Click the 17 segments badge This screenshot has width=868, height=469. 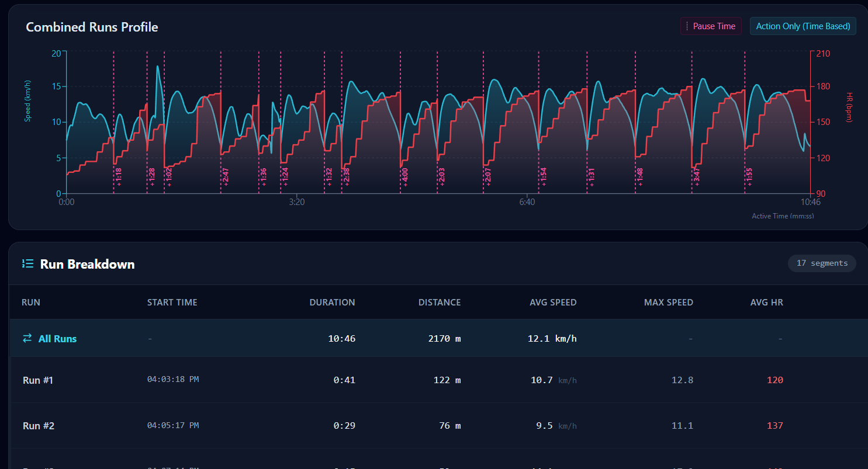tap(821, 263)
